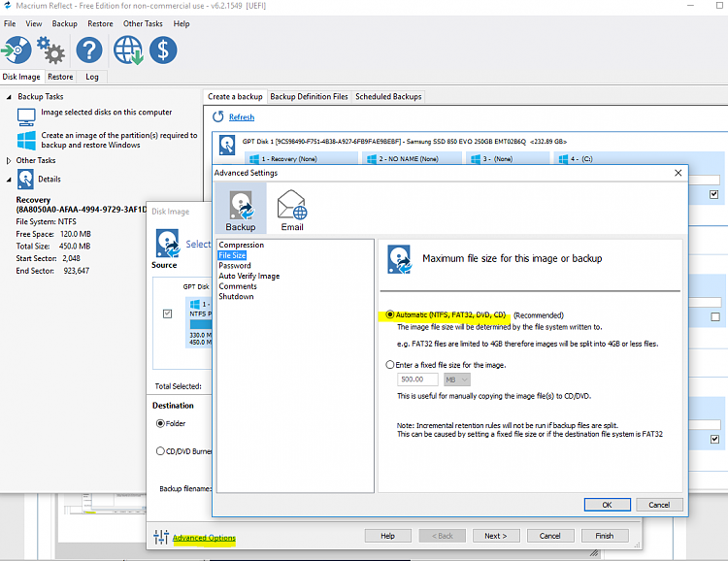Click the disk image backup toolbar icon
The width and height of the screenshot is (728, 561).
[17, 50]
